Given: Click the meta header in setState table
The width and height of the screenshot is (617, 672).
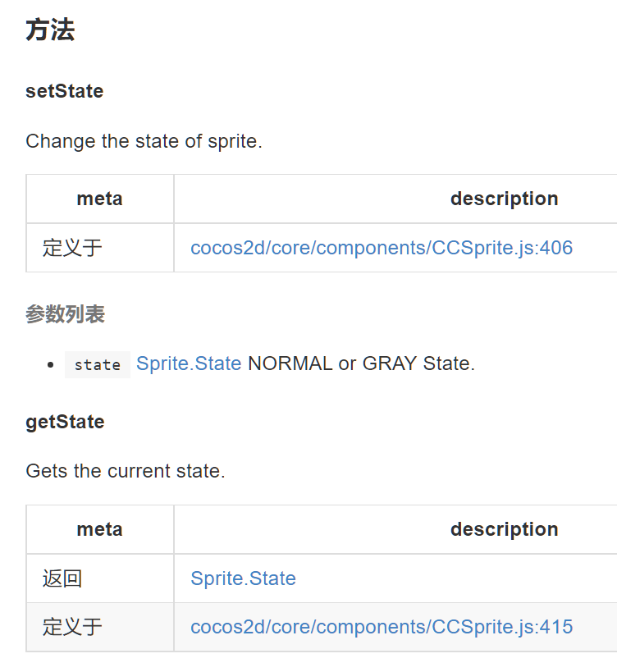Looking at the screenshot, I should click(99, 199).
